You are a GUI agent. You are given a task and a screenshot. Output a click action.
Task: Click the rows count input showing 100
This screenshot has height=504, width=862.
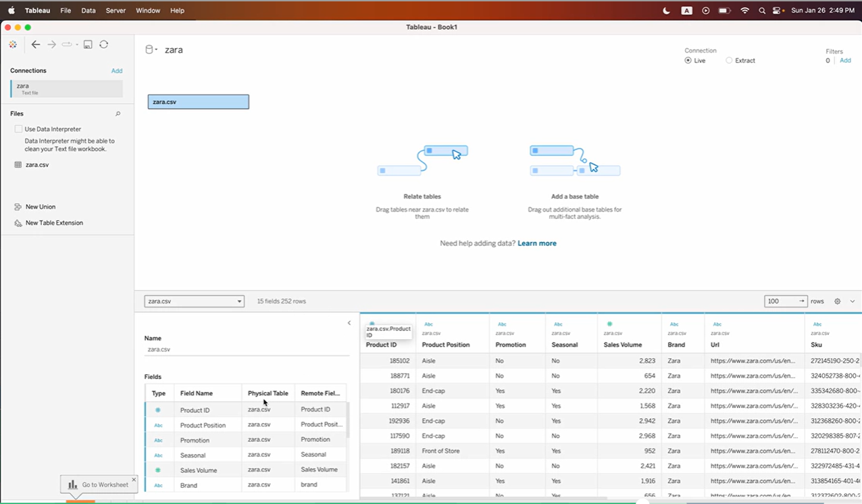point(786,301)
